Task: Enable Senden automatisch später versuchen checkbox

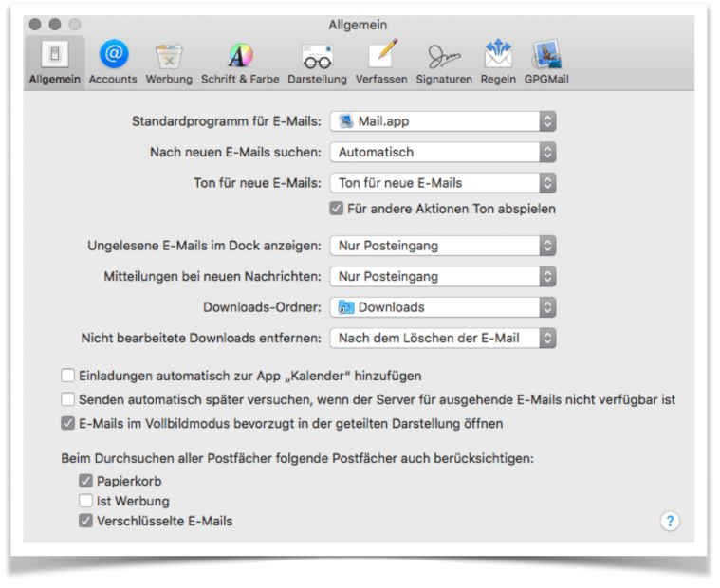Action: pyautogui.click(x=68, y=399)
